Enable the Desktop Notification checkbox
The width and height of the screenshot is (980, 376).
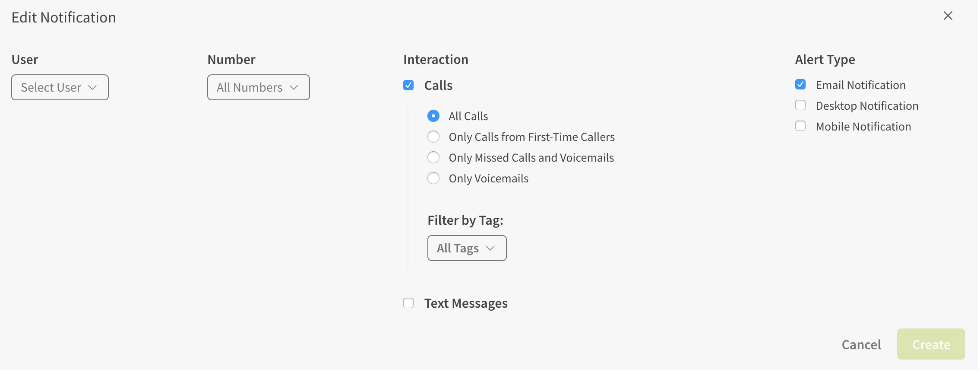800,105
